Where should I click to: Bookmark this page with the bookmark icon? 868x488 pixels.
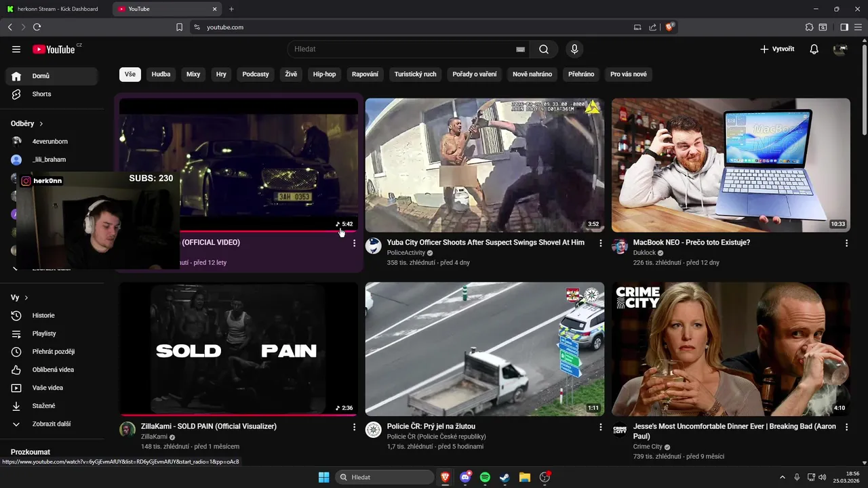click(179, 27)
